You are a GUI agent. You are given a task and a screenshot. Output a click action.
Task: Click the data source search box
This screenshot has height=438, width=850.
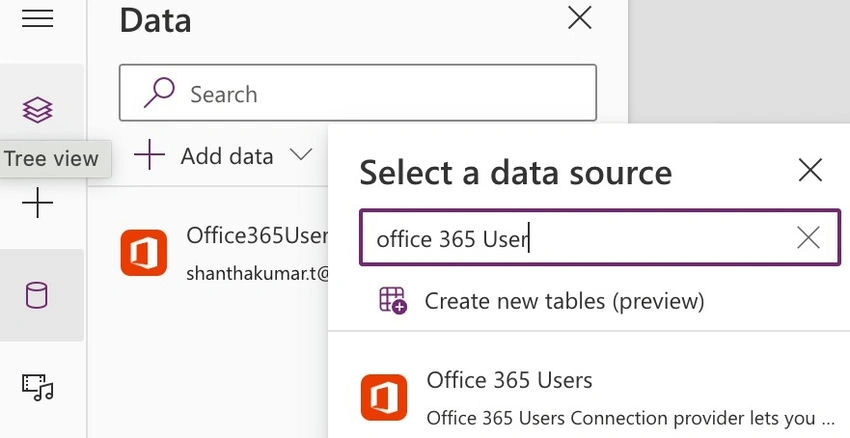click(x=600, y=237)
